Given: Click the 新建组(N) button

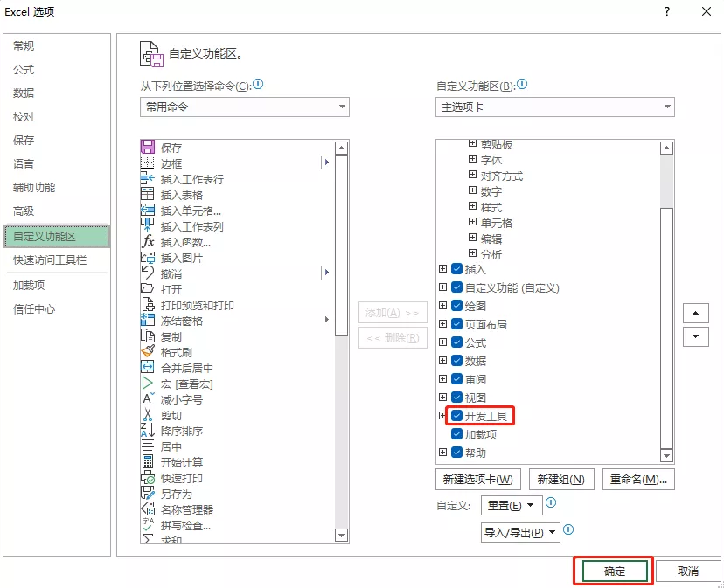Looking at the screenshot, I should click(x=561, y=480).
